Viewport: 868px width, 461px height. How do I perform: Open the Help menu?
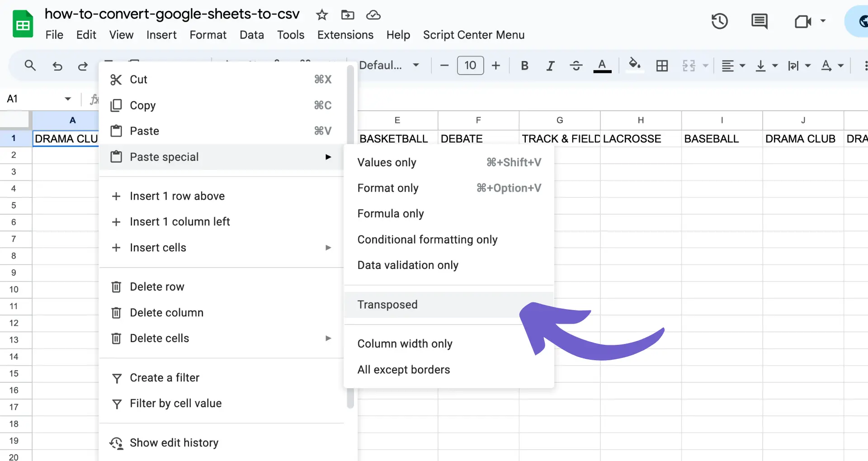tap(398, 35)
